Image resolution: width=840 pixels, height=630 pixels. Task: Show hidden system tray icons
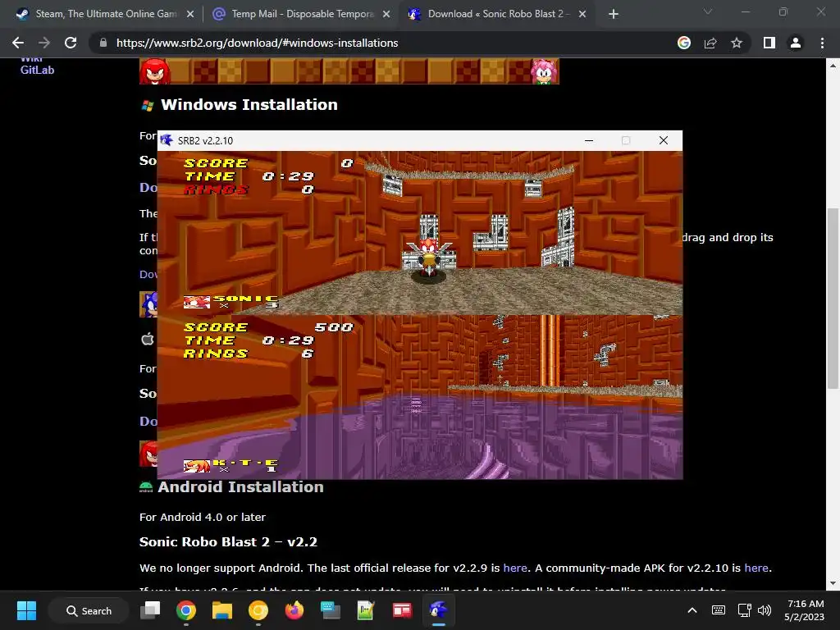click(x=692, y=610)
